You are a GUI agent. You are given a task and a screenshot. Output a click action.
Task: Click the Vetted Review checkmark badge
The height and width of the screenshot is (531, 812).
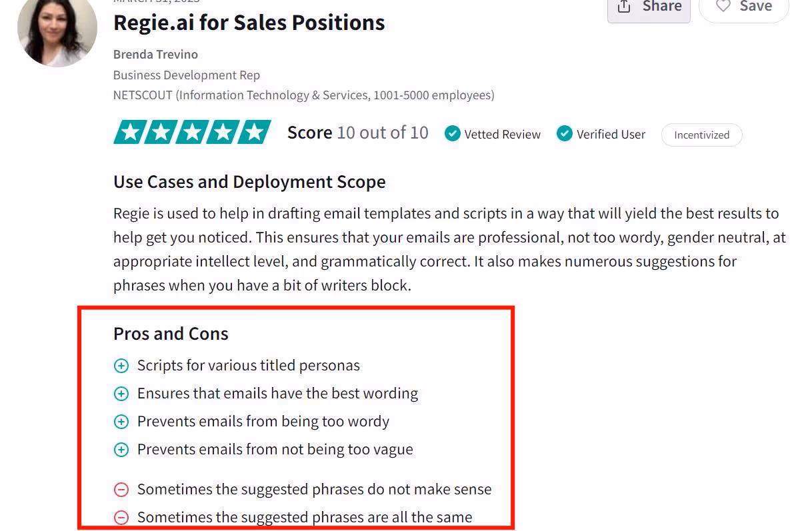[x=452, y=133]
